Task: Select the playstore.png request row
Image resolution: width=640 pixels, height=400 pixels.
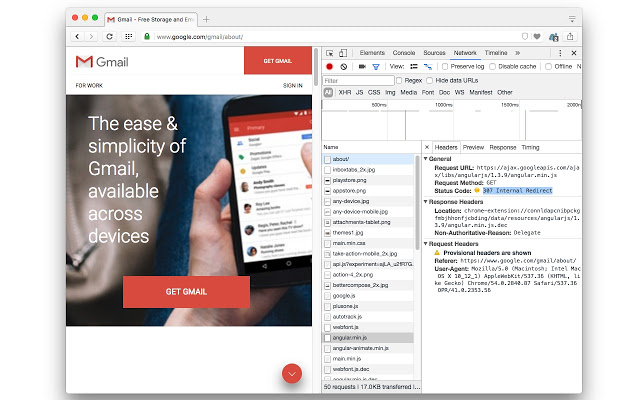Action: (x=368, y=180)
